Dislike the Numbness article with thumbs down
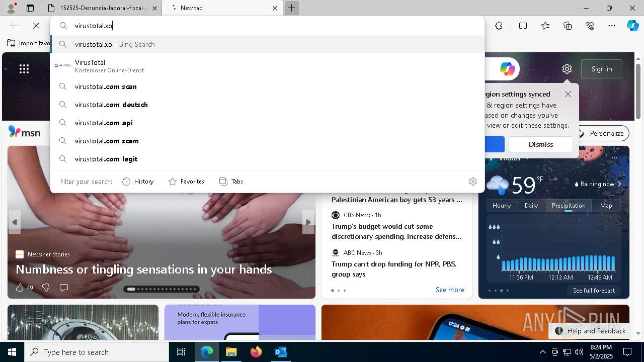 pyautogui.click(x=46, y=288)
